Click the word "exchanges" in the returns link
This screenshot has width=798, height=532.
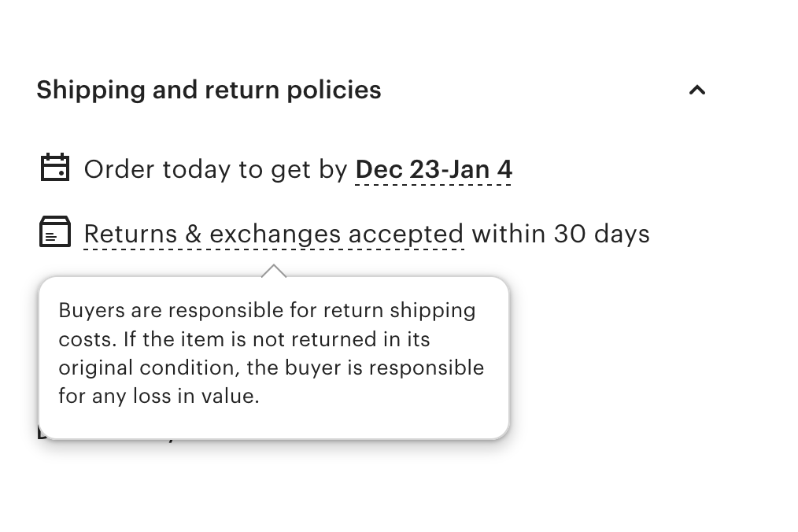(x=275, y=234)
